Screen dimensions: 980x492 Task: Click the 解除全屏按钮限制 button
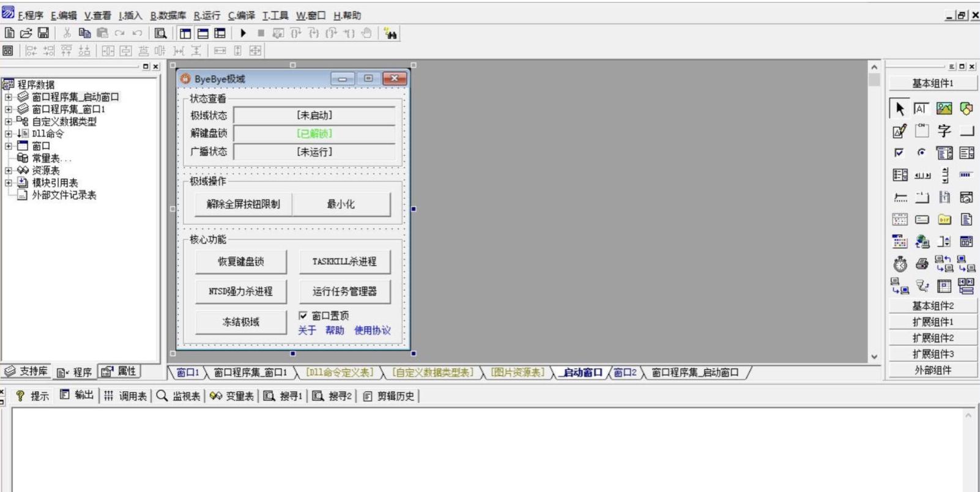243,204
